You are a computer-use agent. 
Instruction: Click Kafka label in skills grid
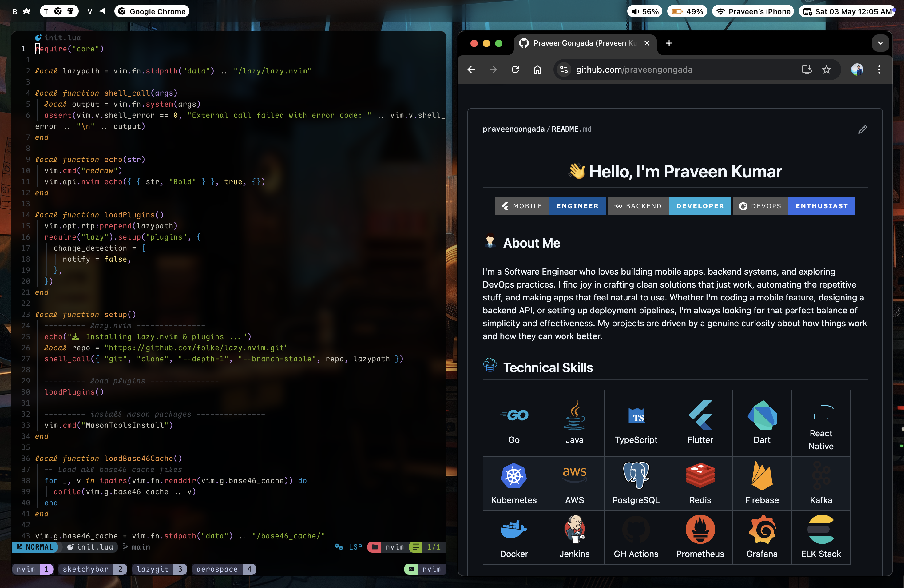pyautogui.click(x=821, y=500)
